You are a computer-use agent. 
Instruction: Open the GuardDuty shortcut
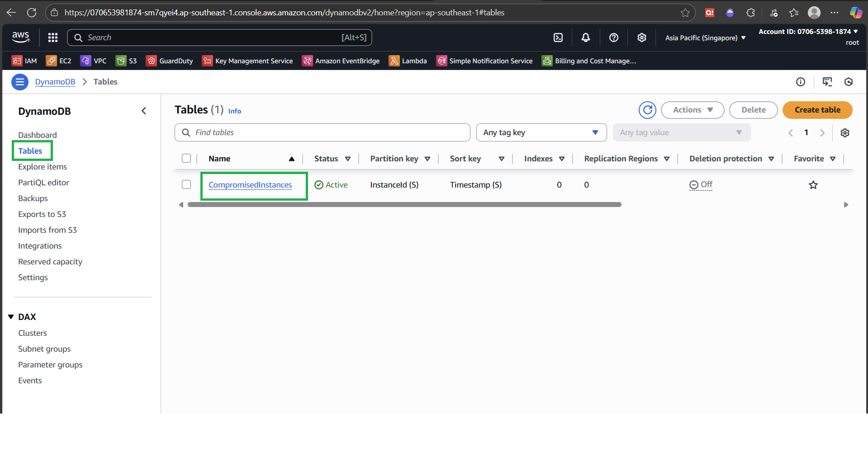point(170,61)
